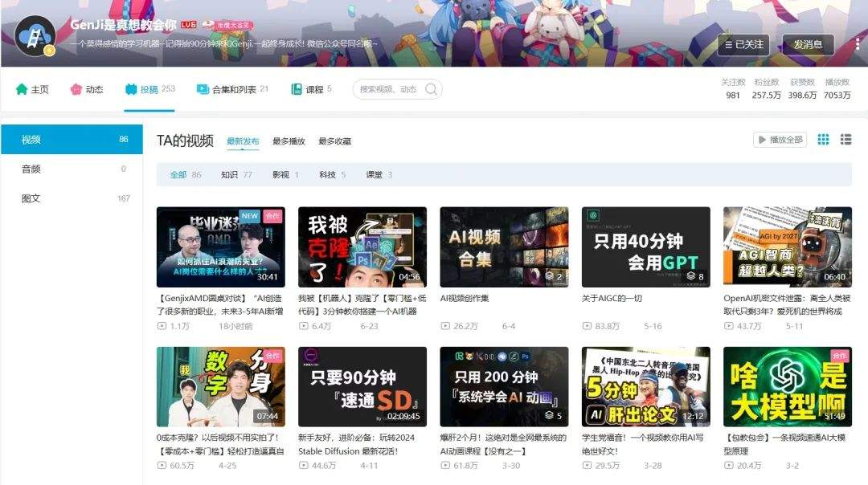Open the AI视频合集 thumbnail

[x=504, y=247]
